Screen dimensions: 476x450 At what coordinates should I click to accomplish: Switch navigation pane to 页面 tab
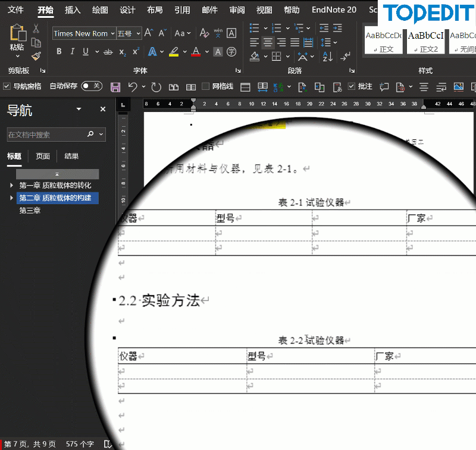[43, 157]
